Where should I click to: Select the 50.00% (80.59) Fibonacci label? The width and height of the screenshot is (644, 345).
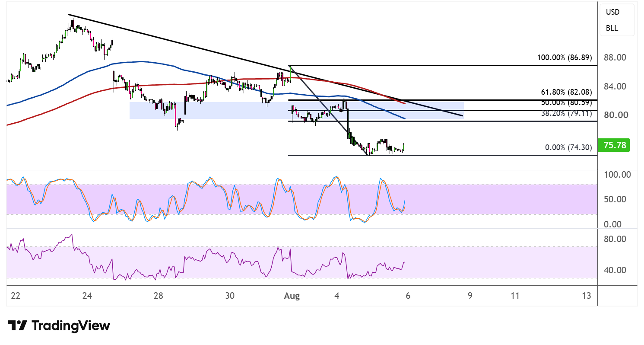pos(566,103)
